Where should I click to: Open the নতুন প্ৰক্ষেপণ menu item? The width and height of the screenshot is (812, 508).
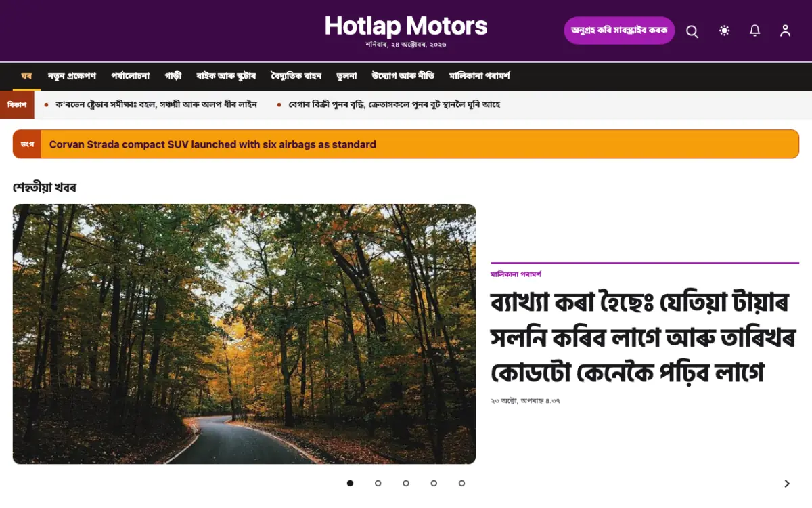click(x=72, y=76)
